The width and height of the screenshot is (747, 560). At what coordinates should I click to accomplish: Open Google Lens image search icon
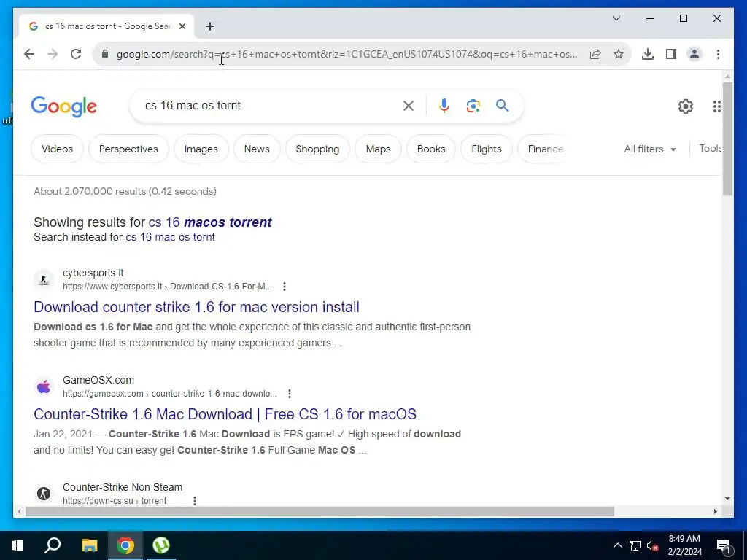473,105
